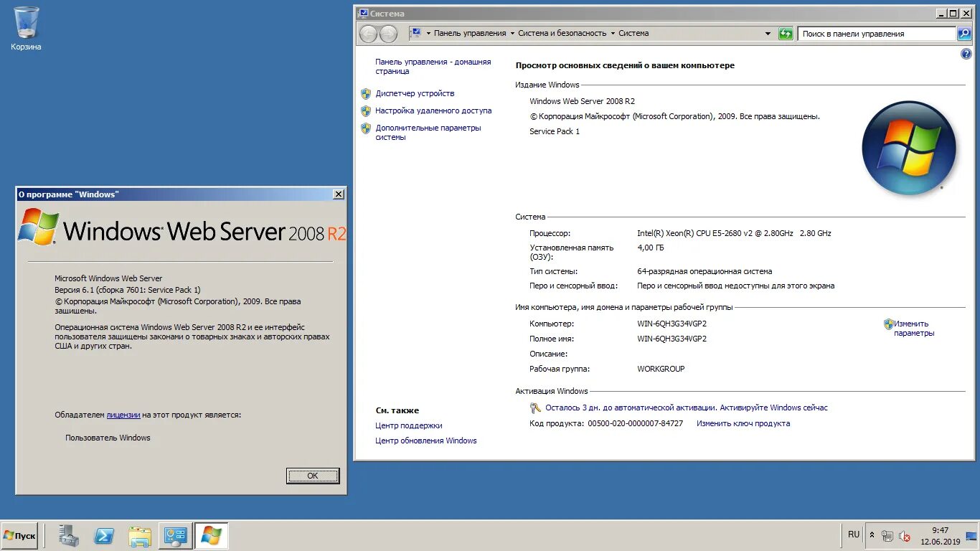Maximize the Система window
This screenshot has height=551, width=980.
[953, 13]
